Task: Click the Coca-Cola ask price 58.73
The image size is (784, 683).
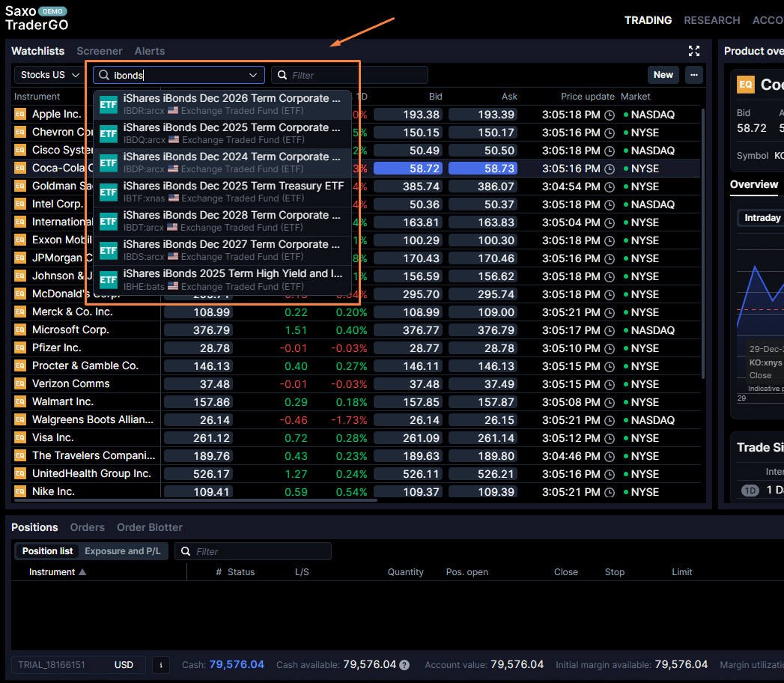Action: point(483,169)
